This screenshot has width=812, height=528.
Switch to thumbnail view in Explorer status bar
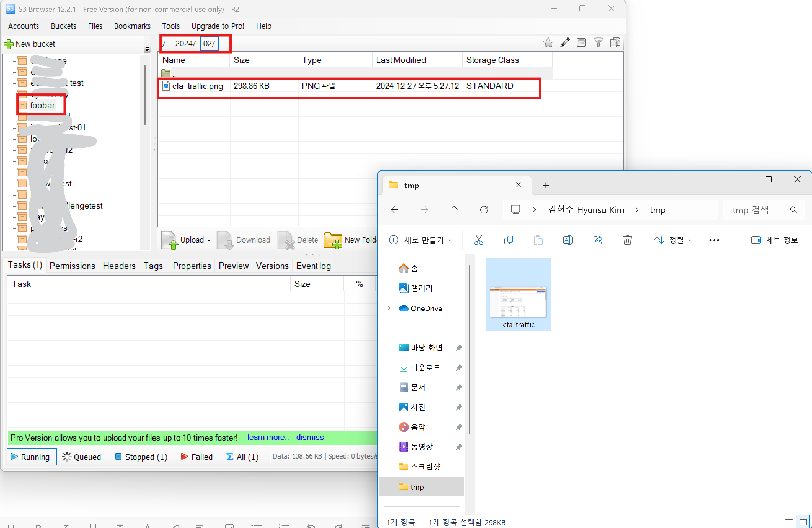[x=803, y=522]
